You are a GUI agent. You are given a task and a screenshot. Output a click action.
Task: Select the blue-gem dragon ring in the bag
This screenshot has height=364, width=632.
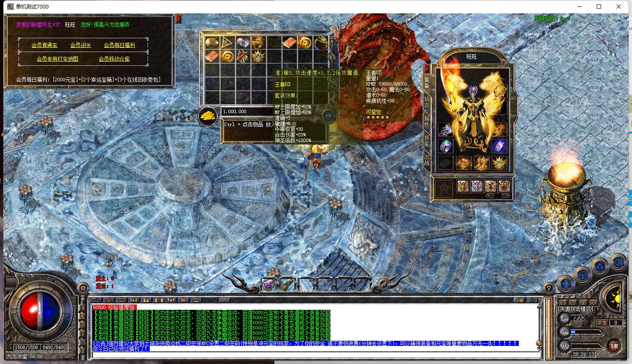click(x=321, y=42)
